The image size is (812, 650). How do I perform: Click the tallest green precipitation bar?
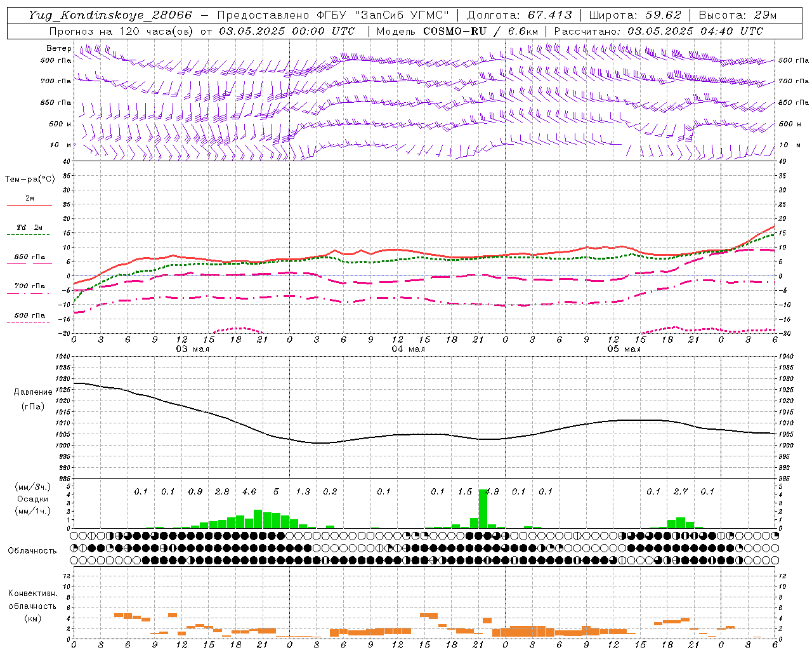(483, 508)
